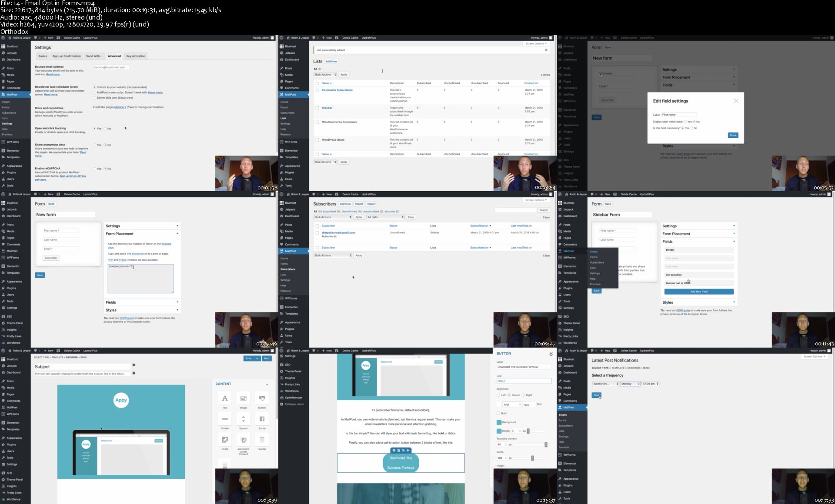This screenshot has width=835, height=504.
Task: Adjust Width slider in BUTTON panel
Action: [531, 458]
